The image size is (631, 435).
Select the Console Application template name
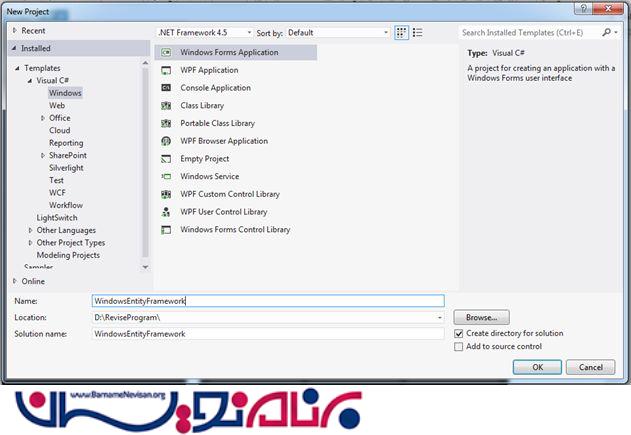(215, 88)
